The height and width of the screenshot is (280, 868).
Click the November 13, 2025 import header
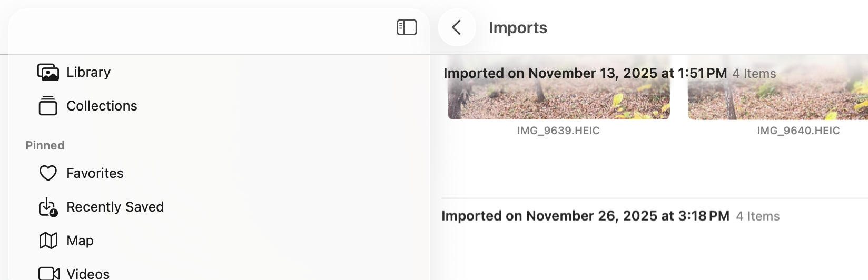(x=585, y=73)
